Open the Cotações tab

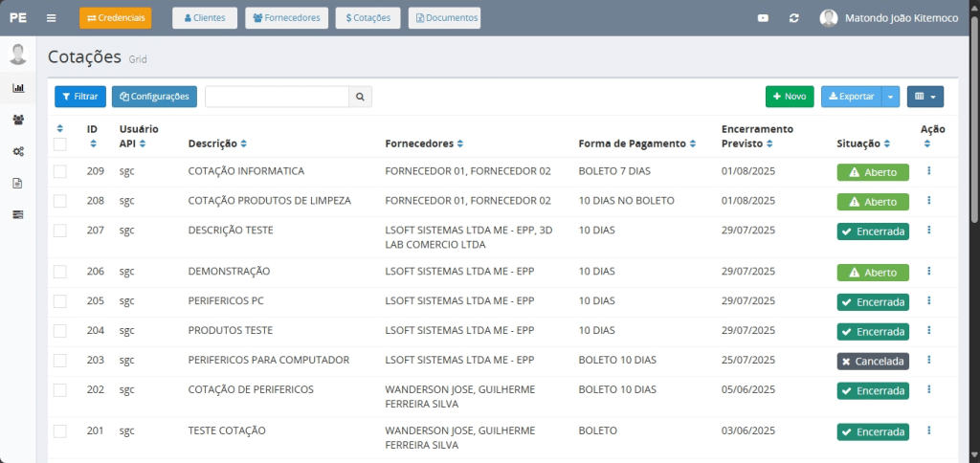pos(368,18)
